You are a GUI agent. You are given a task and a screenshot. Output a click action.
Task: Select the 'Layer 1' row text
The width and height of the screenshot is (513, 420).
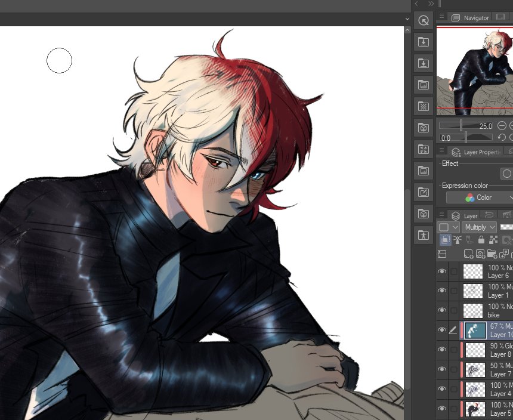pos(498,295)
